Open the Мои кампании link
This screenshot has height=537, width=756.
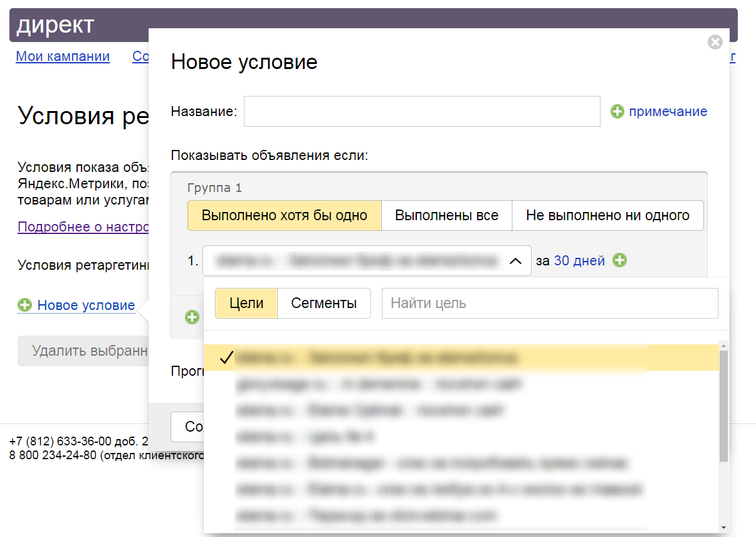(63, 56)
